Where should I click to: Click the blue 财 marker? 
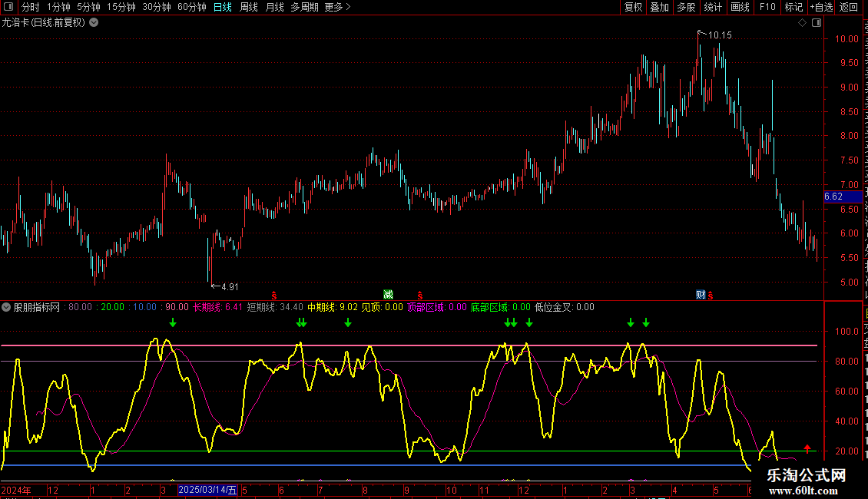(701, 294)
